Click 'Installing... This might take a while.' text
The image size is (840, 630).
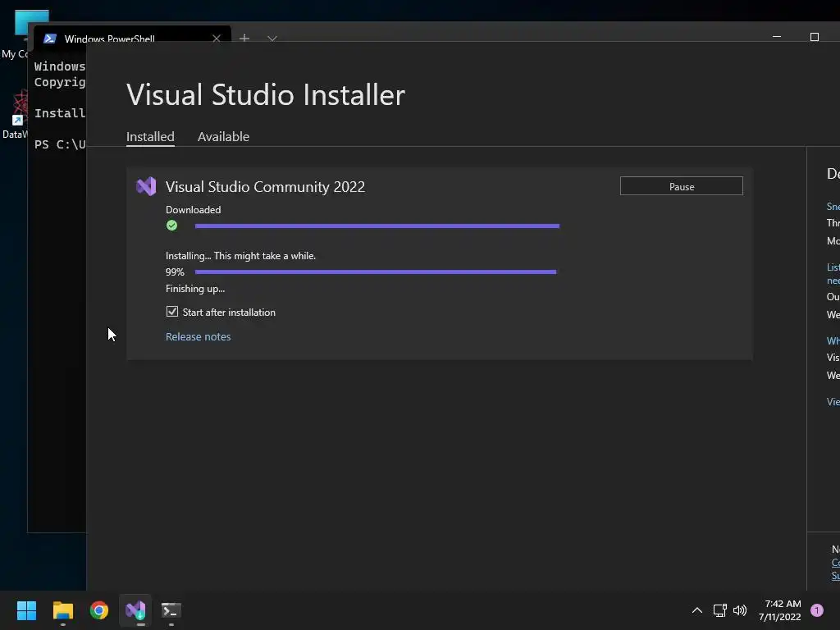click(240, 256)
